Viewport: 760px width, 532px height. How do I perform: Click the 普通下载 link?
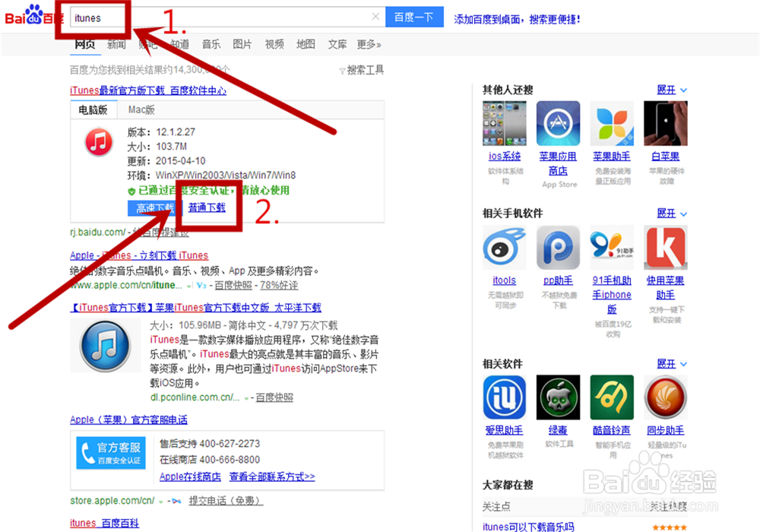[x=207, y=207]
